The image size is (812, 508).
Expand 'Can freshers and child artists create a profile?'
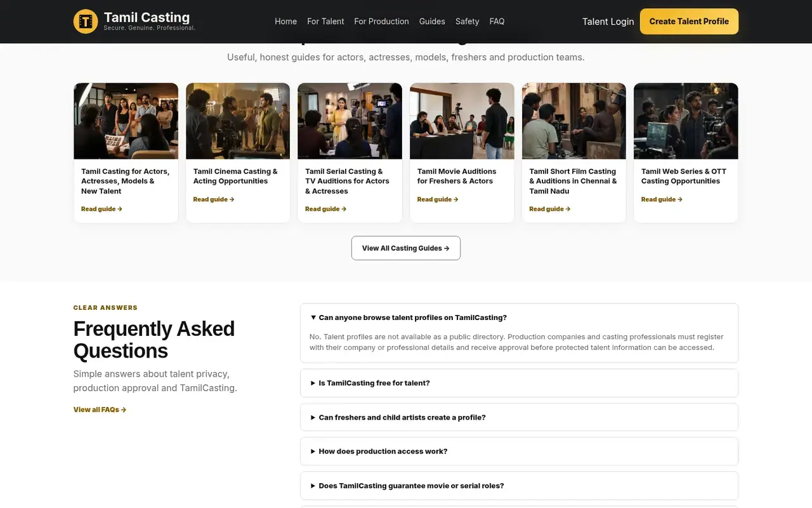(x=519, y=417)
